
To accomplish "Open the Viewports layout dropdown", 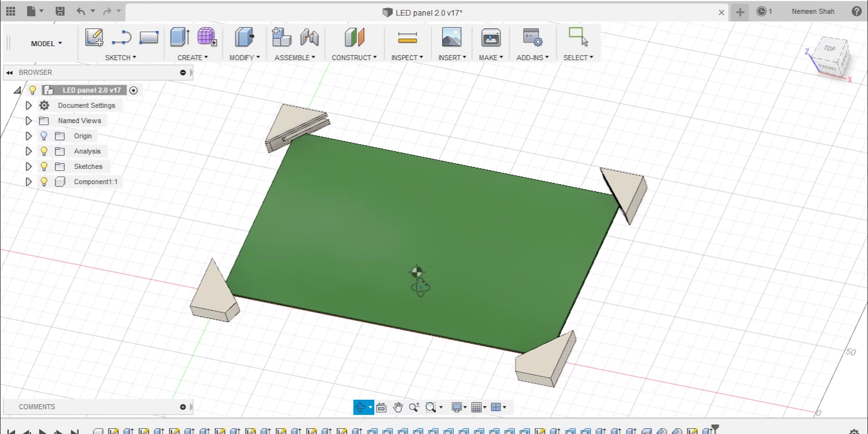I will pyautogui.click(x=498, y=407).
